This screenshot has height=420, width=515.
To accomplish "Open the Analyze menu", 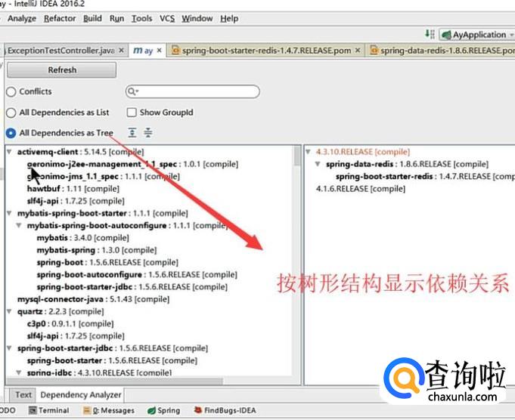I will pyautogui.click(x=22, y=18).
